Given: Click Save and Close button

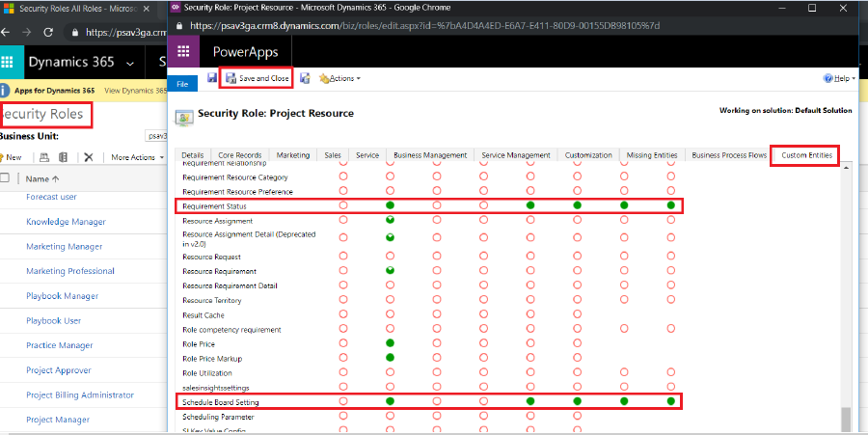Looking at the screenshot, I should coord(264,78).
